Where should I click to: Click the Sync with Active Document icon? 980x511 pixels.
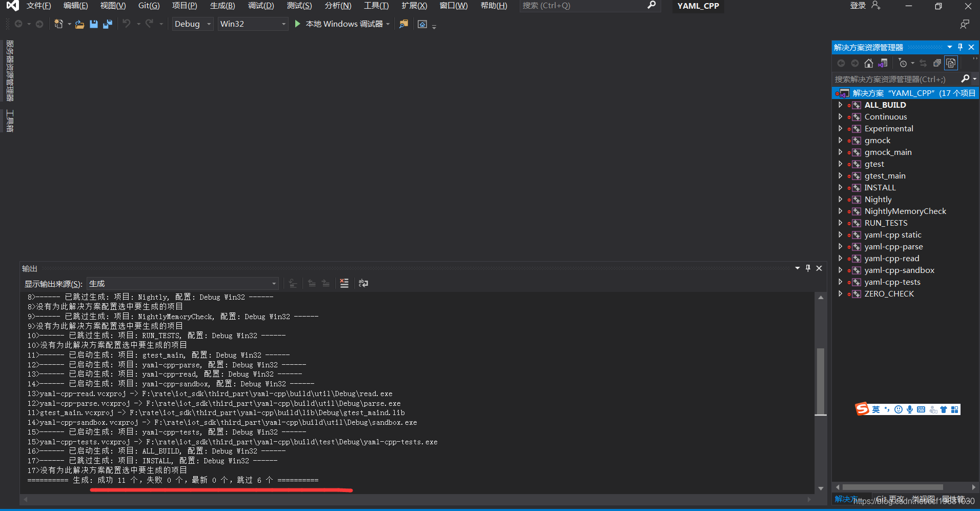923,63
